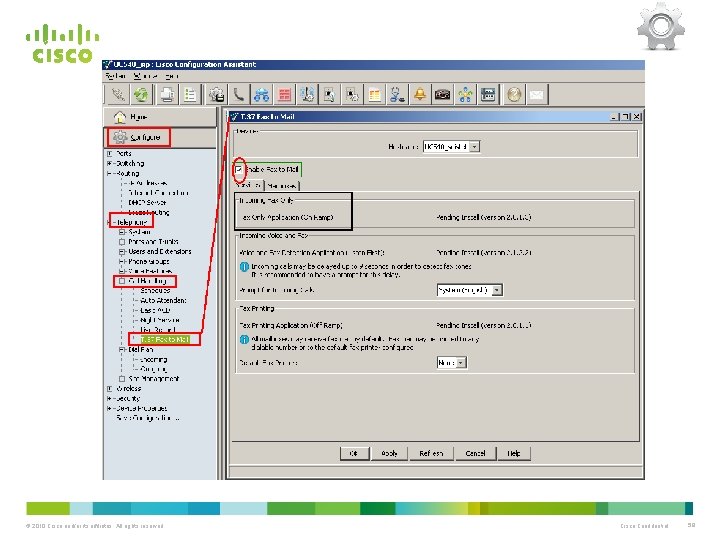Select Voice Features in the tree
This screenshot has width=720, height=540.
[x=150, y=271]
